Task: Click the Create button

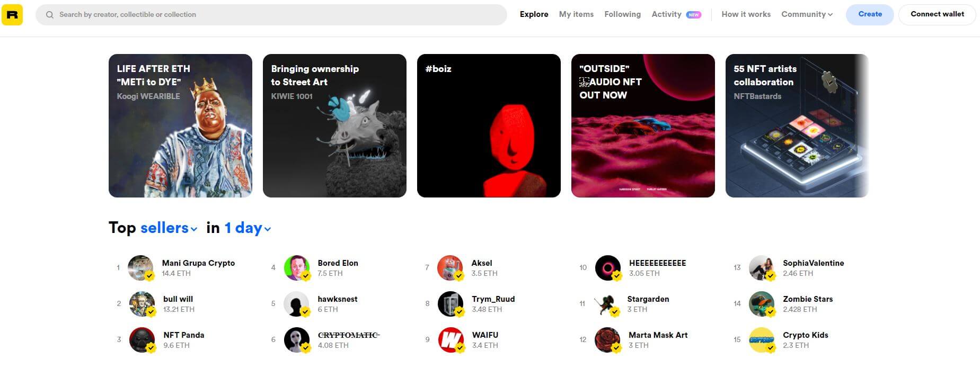Action: pos(870,14)
